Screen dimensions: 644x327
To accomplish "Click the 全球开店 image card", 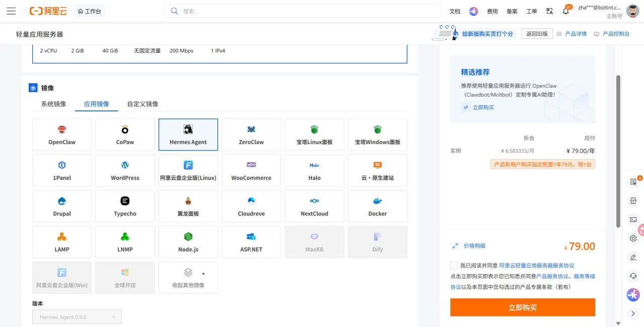I will [x=125, y=278].
